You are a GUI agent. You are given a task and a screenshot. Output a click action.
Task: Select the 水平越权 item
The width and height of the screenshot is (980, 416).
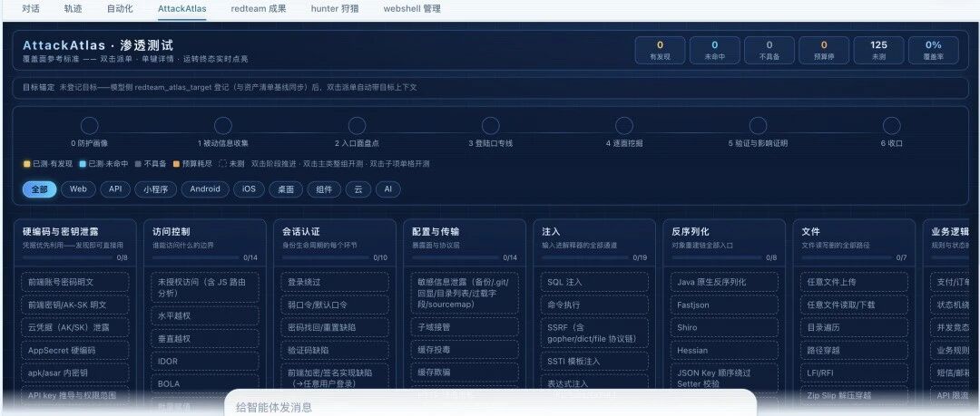pos(205,316)
